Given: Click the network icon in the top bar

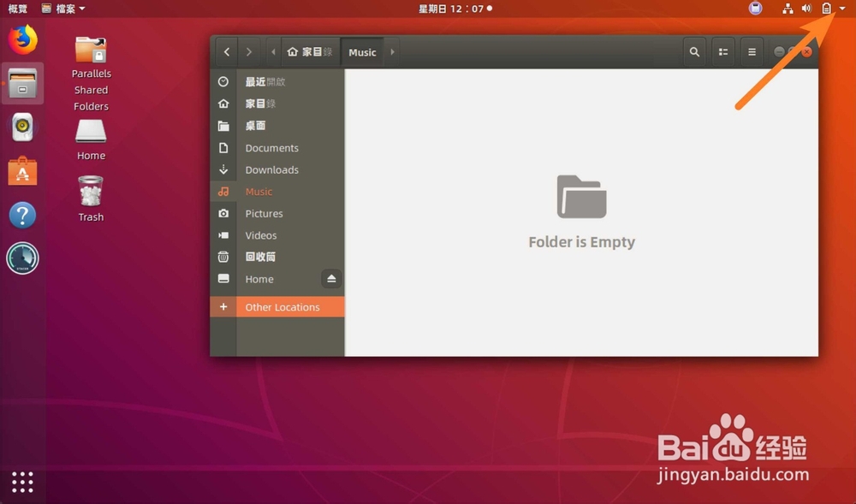Looking at the screenshot, I should 788,9.
